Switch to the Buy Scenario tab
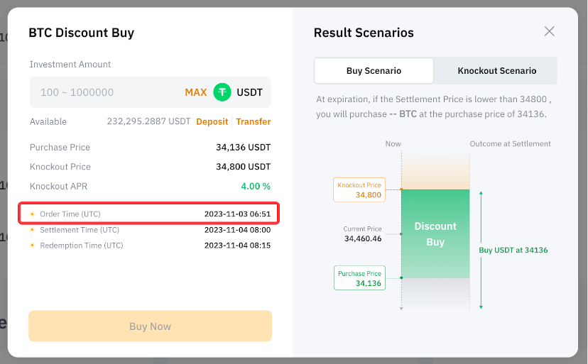Image resolution: width=588 pixels, height=364 pixels. 374,71
